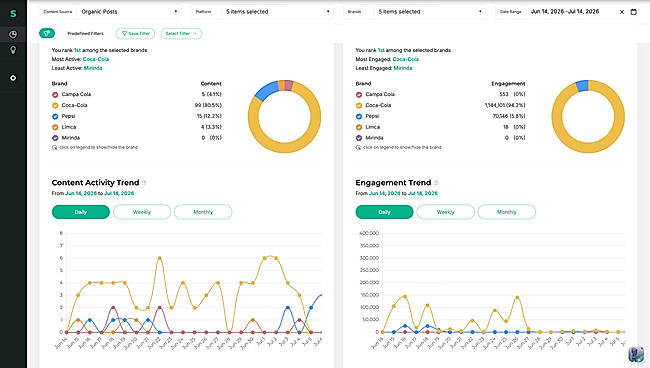Select Daily tab in Content Activity Trend
This screenshot has width=650, height=368.
tap(81, 212)
